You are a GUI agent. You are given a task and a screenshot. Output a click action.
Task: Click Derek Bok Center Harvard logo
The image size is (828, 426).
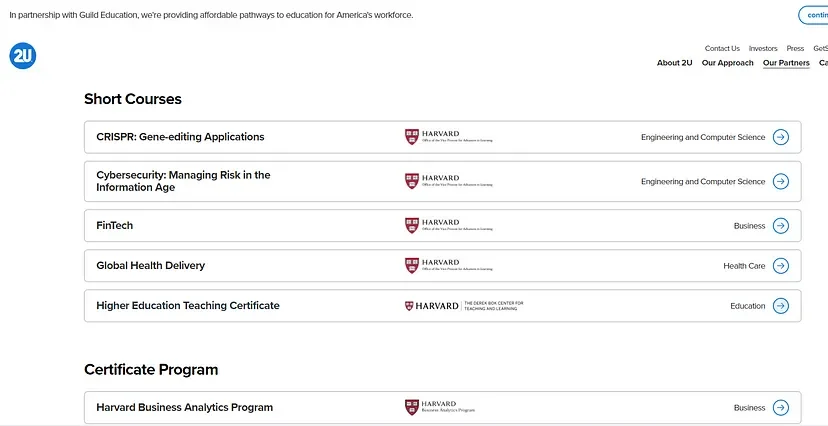click(x=464, y=306)
